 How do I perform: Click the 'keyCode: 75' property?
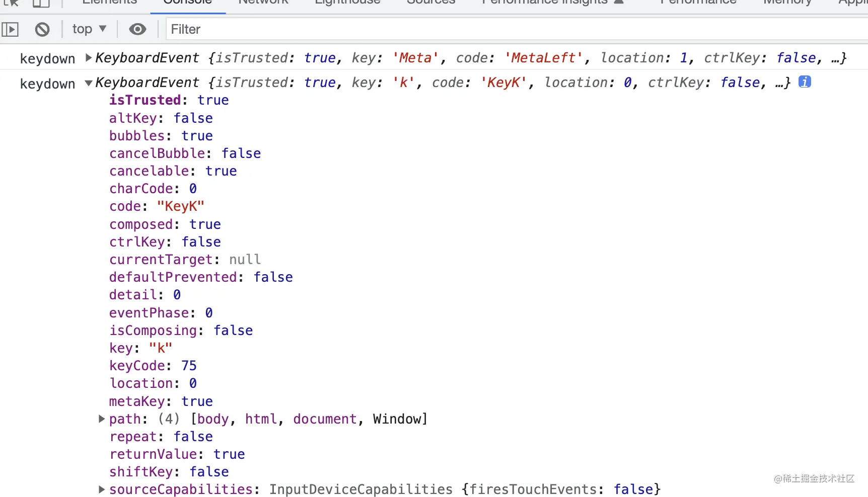(153, 366)
